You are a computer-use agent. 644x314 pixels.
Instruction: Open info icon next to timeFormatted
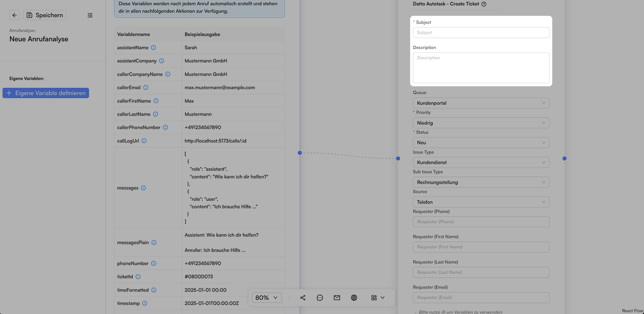pos(154,290)
